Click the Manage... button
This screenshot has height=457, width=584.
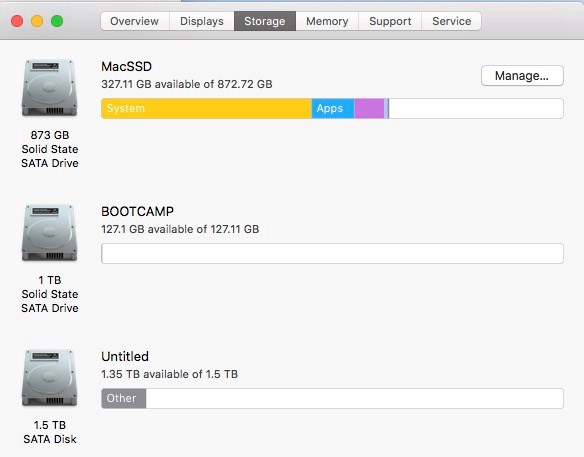point(522,76)
